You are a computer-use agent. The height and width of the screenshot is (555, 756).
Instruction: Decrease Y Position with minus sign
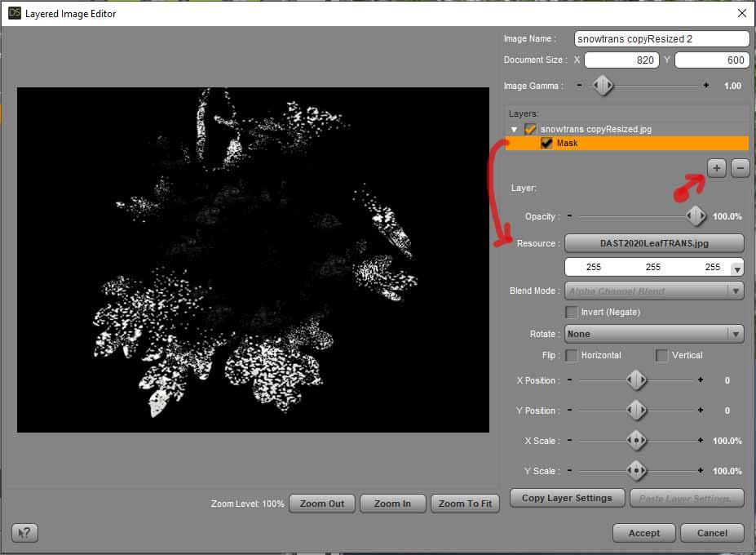point(569,410)
